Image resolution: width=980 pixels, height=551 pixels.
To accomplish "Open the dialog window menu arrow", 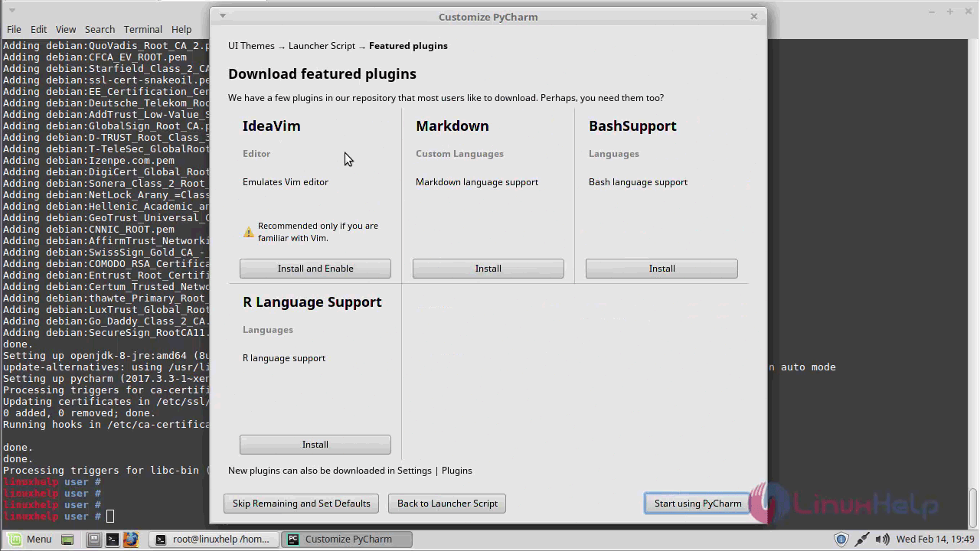I will 223,15.
